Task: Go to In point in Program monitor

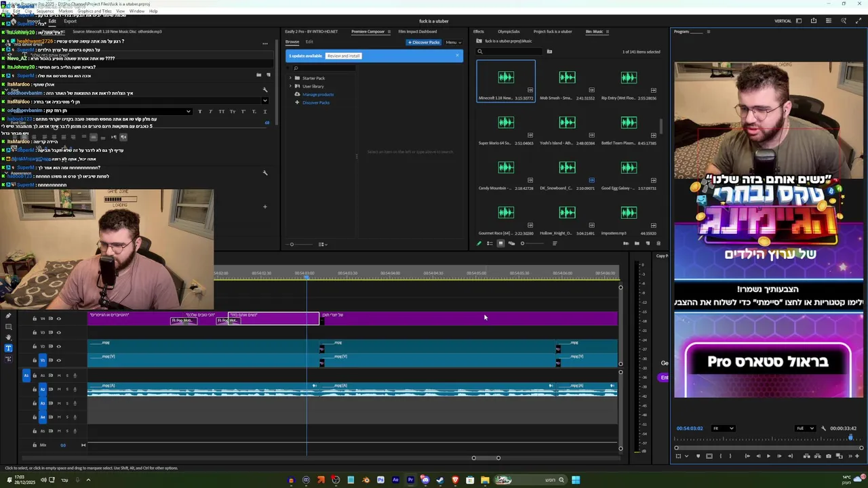Action: 748,456
